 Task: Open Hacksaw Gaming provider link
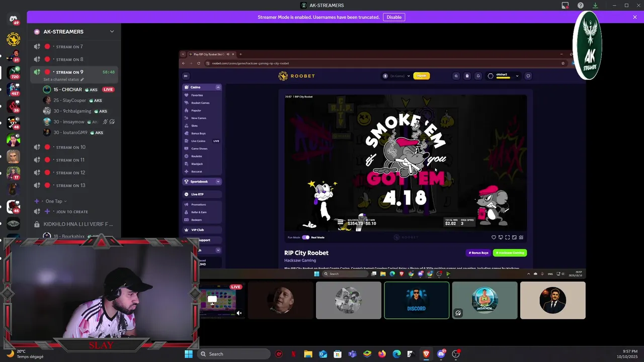[300, 260]
